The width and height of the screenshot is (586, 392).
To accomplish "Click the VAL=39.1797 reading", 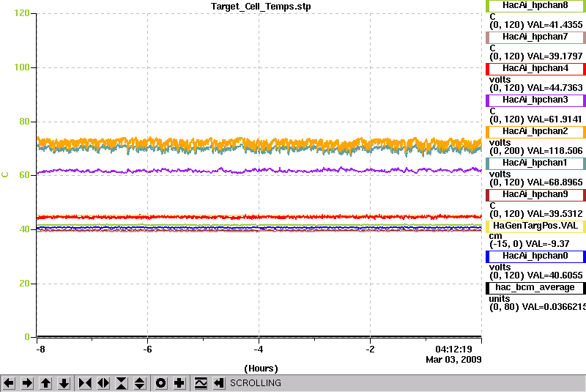I will coord(555,56).
